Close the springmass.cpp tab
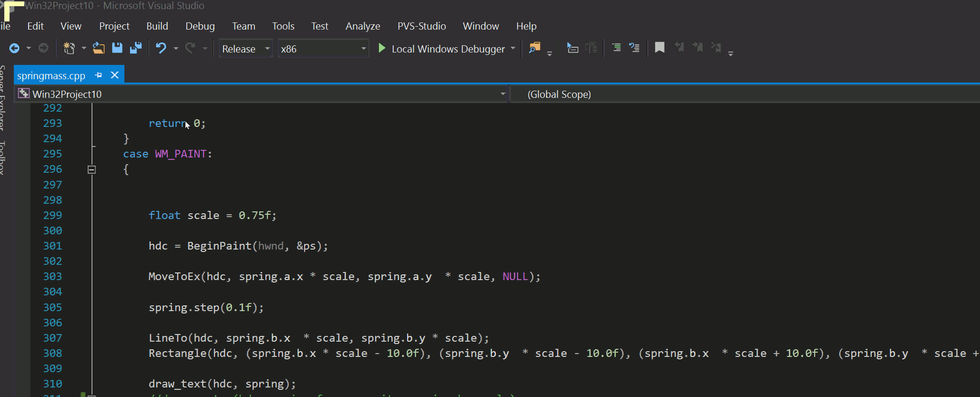This screenshot has width=980, height=397. click(x=115, y=75)
